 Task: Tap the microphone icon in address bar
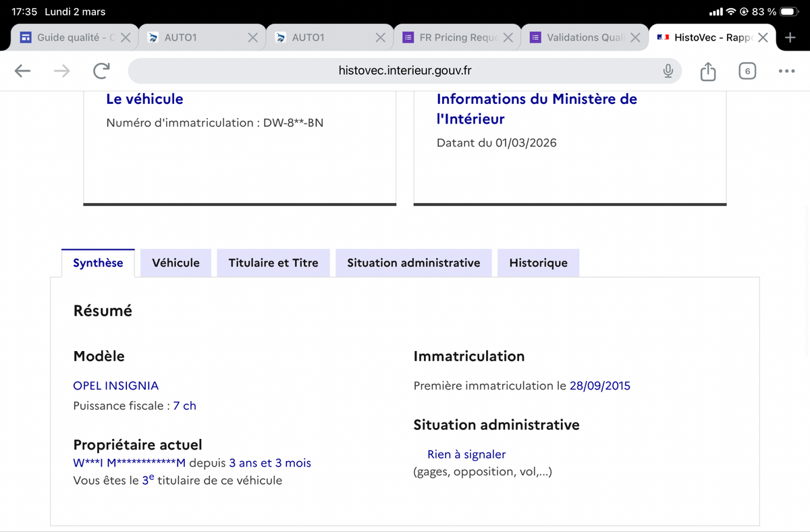[x=668, y=71]
